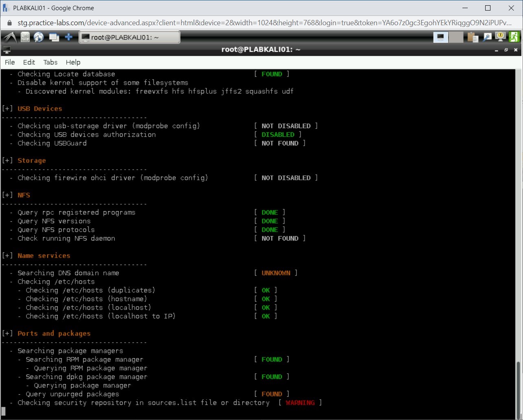Open the terminal Help menu
This screenshot has width=523, height=420.
[73, 62]
